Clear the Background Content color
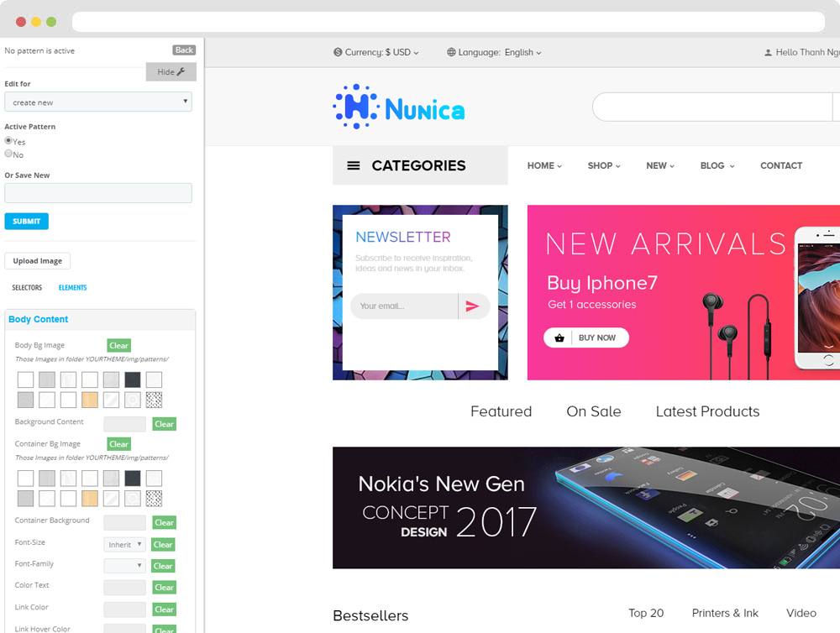 [164, 424]
